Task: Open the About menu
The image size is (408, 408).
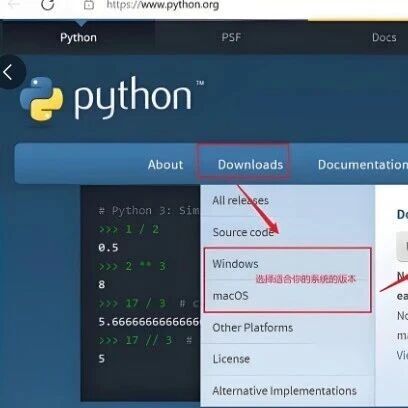Action: (x=165, y=165)
